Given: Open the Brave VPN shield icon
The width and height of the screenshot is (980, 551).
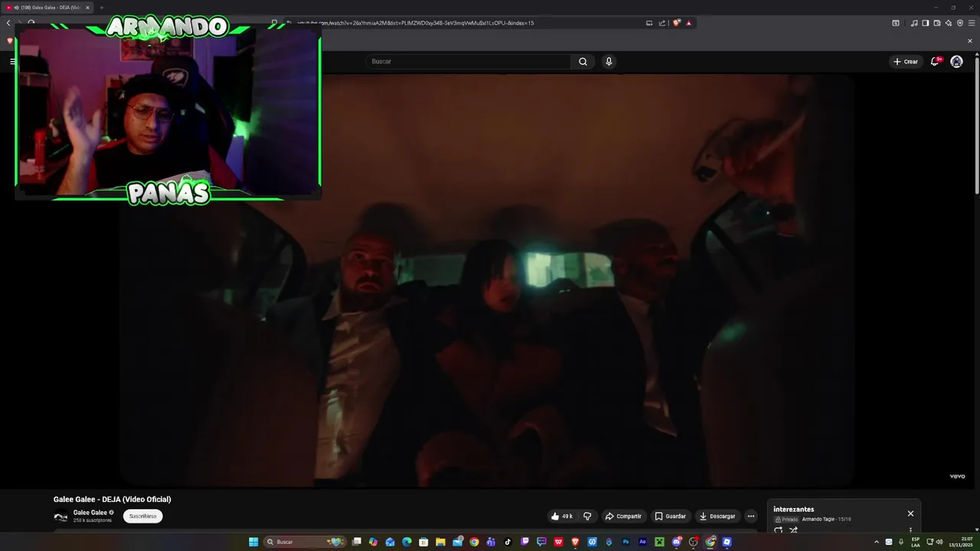Looking at the screenshot, I should click(x=960, y=23).
